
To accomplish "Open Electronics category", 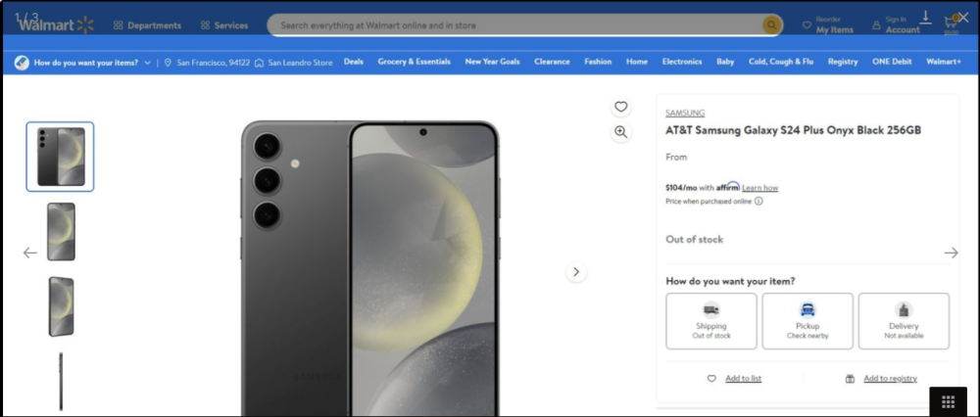I will pyautogui.click(x=682, y=62).
